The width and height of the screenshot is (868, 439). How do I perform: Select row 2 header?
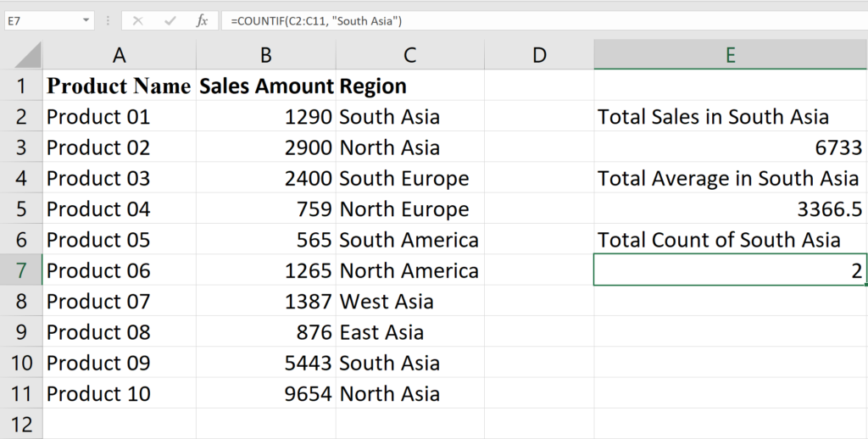(21, 116)
